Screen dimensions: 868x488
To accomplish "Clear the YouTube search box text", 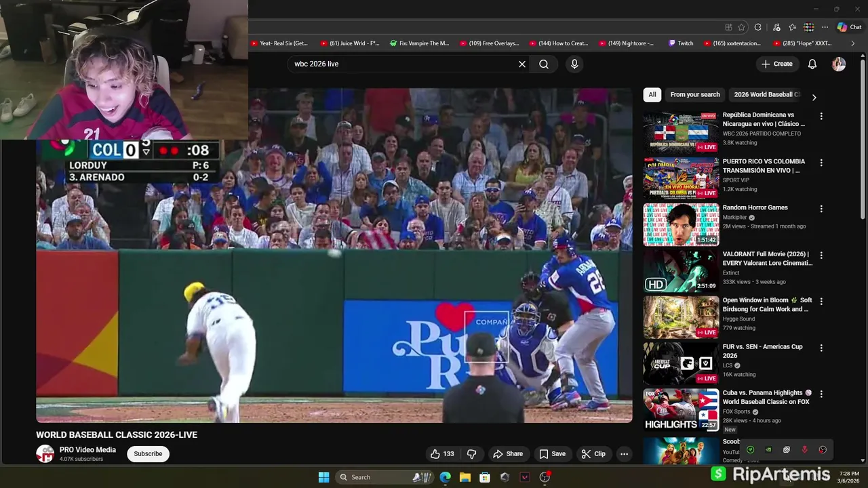I will 522,64.
